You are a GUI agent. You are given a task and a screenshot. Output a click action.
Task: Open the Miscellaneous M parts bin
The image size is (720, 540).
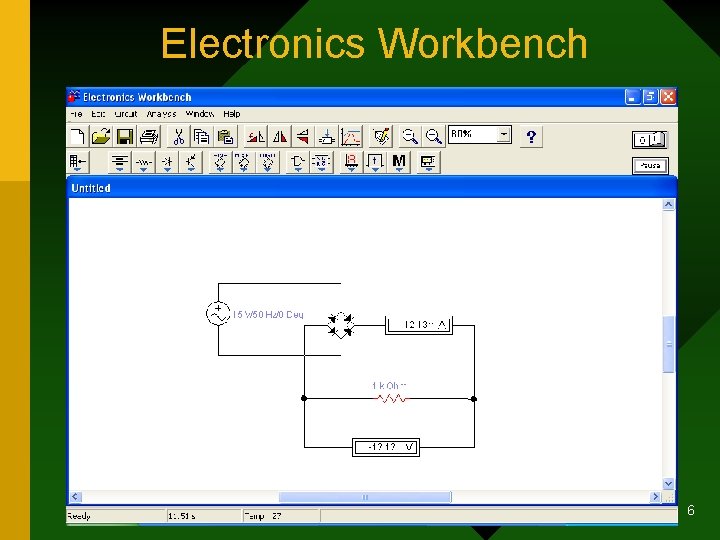399,162
